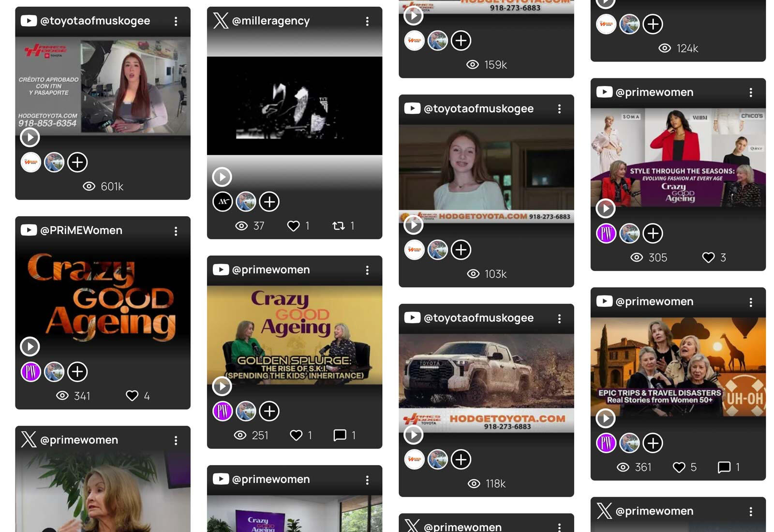Click the eye views icon beside 37

241,226
